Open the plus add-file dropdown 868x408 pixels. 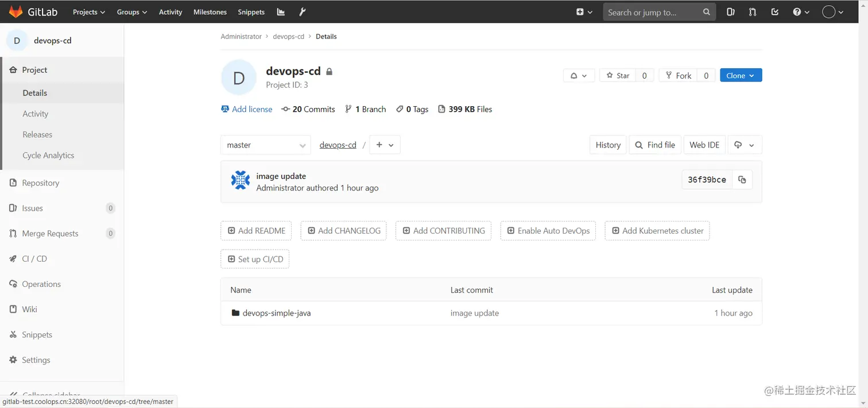click(x=385, y=145)
